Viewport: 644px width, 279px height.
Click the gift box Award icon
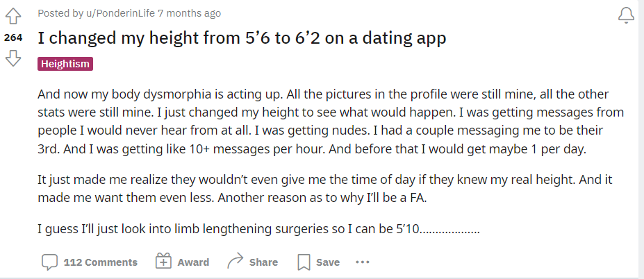point(163,261)
